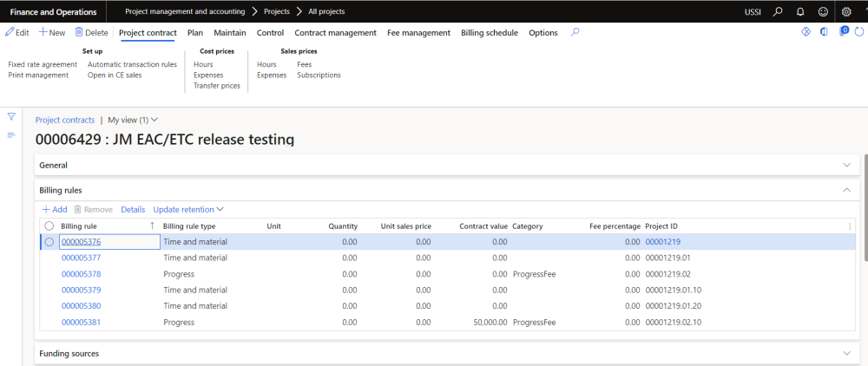868x366 pixels.
Task: Click the search magnifier icon in top bar
Action: (x=778, y=11)
